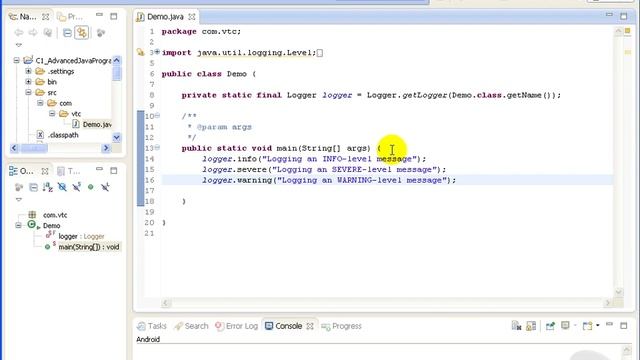Close the Outline view tab

(45, 171)
